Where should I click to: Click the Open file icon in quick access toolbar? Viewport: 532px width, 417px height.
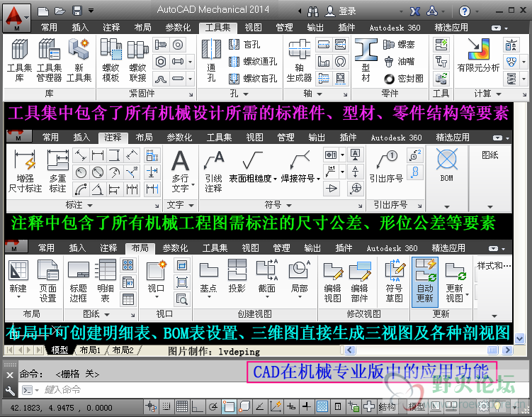click(x=60, y=11)
